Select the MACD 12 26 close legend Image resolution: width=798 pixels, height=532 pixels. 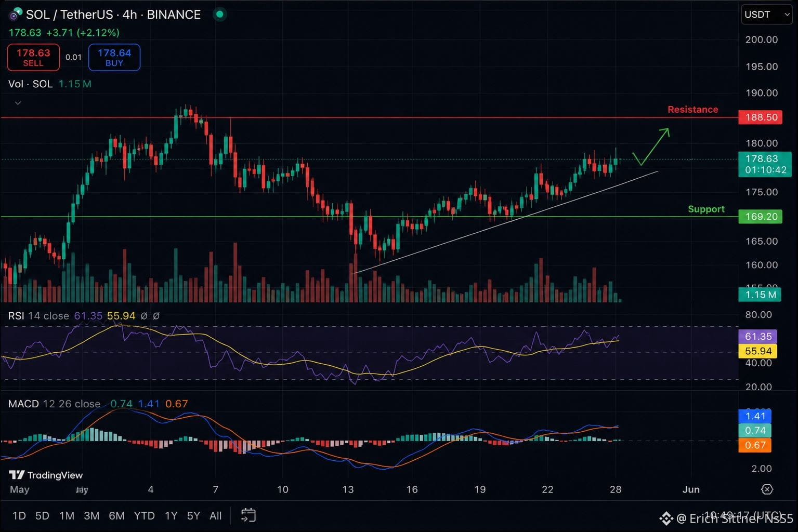54,404
